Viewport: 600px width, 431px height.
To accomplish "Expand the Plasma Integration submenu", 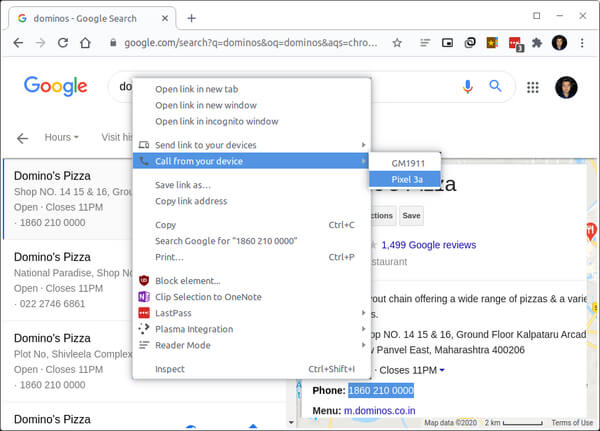I will (x=252, y=329).
